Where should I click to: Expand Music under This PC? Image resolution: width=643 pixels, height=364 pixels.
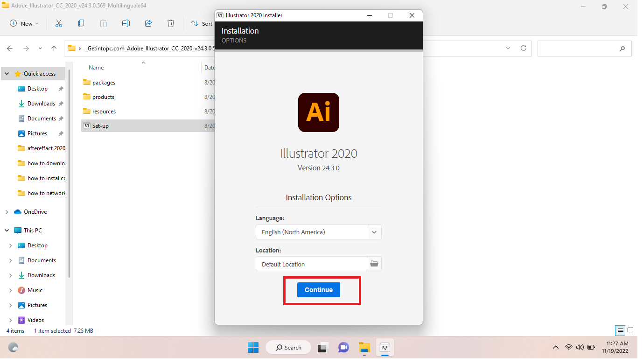pos(11,290)
